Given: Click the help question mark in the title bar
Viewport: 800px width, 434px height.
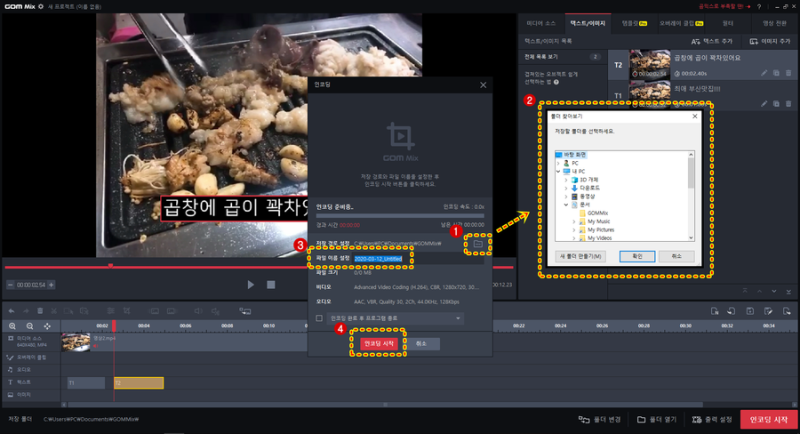Looking at the screenshot, I should (759, 6).
